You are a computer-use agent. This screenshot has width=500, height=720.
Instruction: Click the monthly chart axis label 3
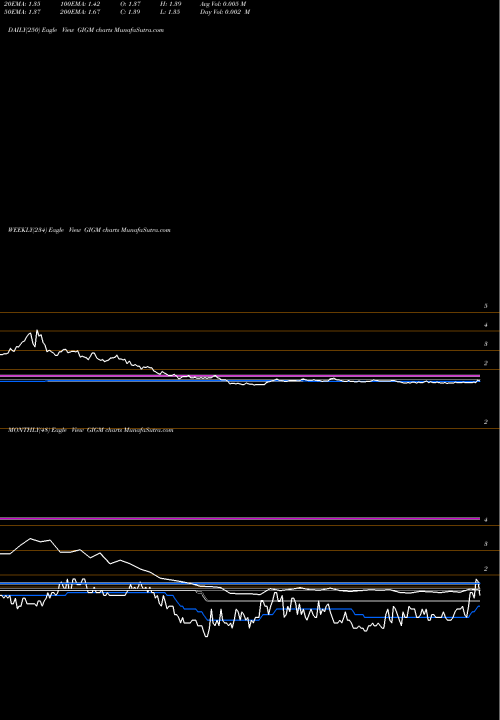pyautogui.click(x=486, y=544)
